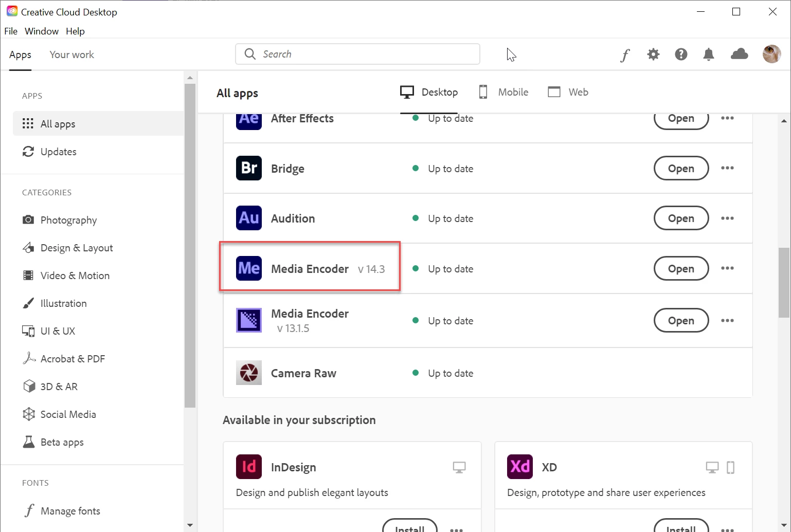
Task: Choose the UI & UX category
Action: pos(49,331)
